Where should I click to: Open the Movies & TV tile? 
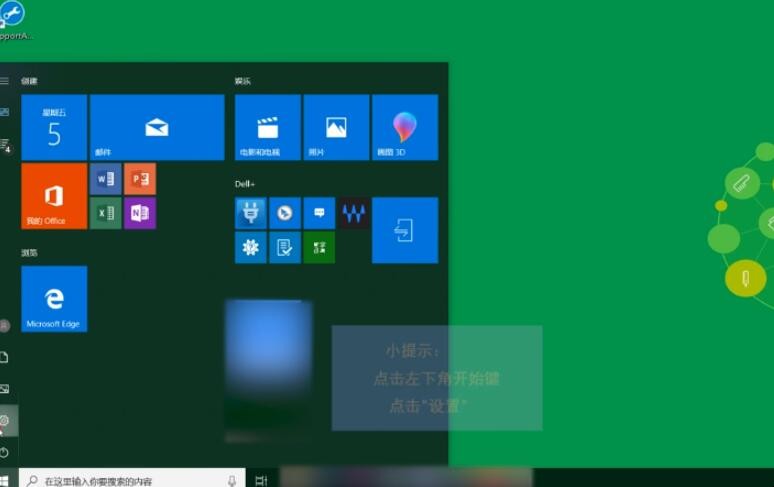click(267, 128)
